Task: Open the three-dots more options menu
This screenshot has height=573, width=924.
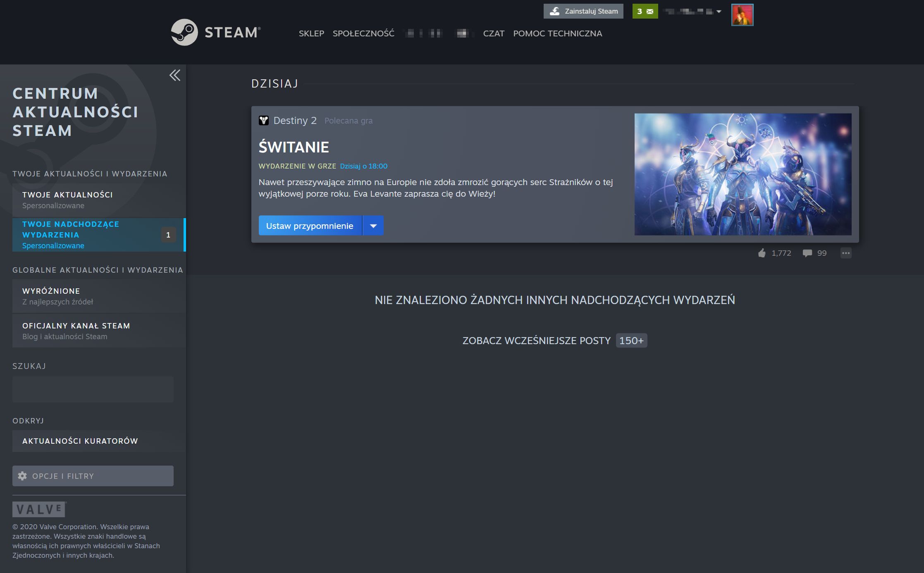Action: [845, 253]
